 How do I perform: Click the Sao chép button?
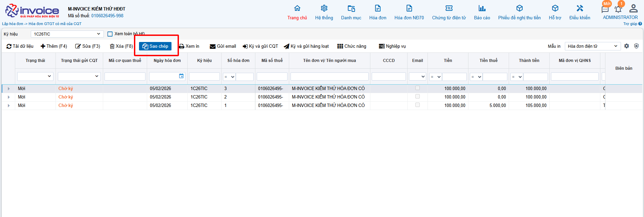[x=155, y=46]
